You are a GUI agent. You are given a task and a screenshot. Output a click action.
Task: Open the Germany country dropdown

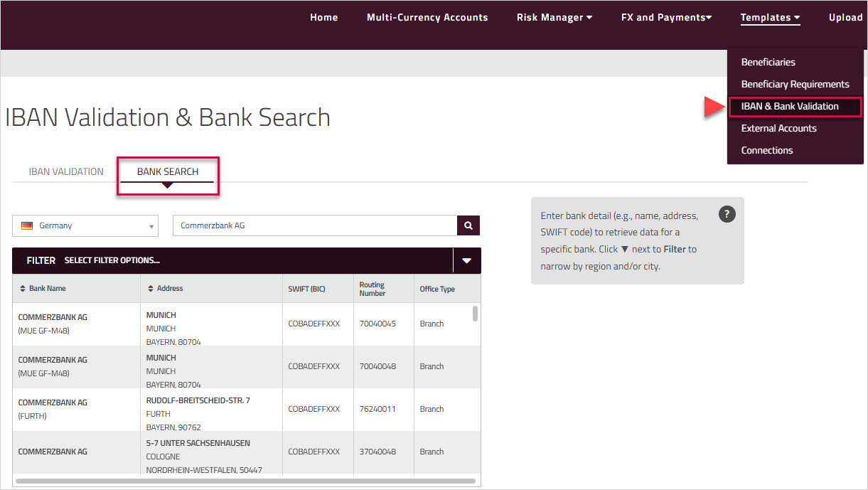[x=85, y=225]
